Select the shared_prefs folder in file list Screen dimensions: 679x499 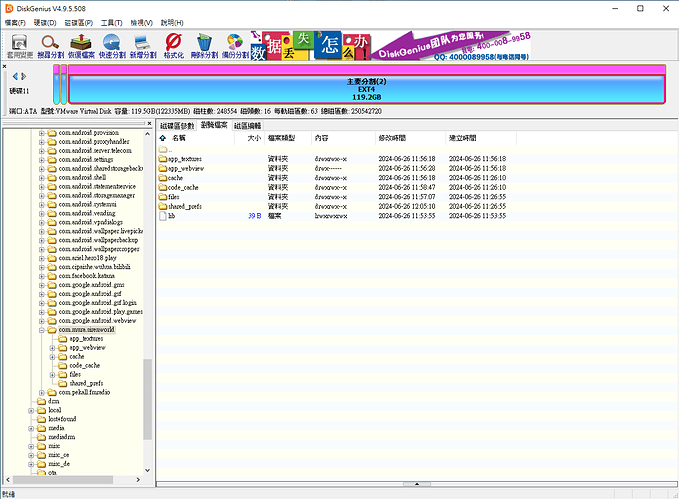[185, 206]
